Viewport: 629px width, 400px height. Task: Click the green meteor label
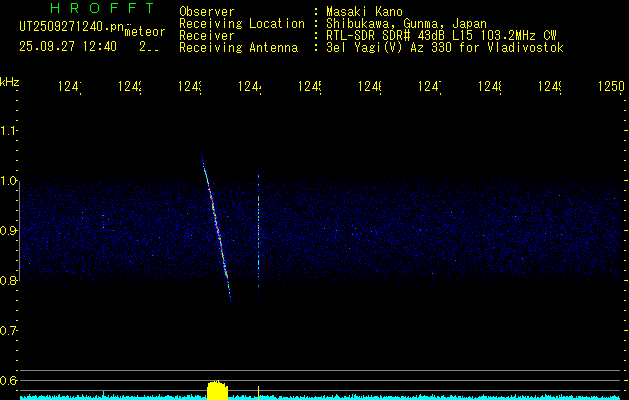[145, 32]
